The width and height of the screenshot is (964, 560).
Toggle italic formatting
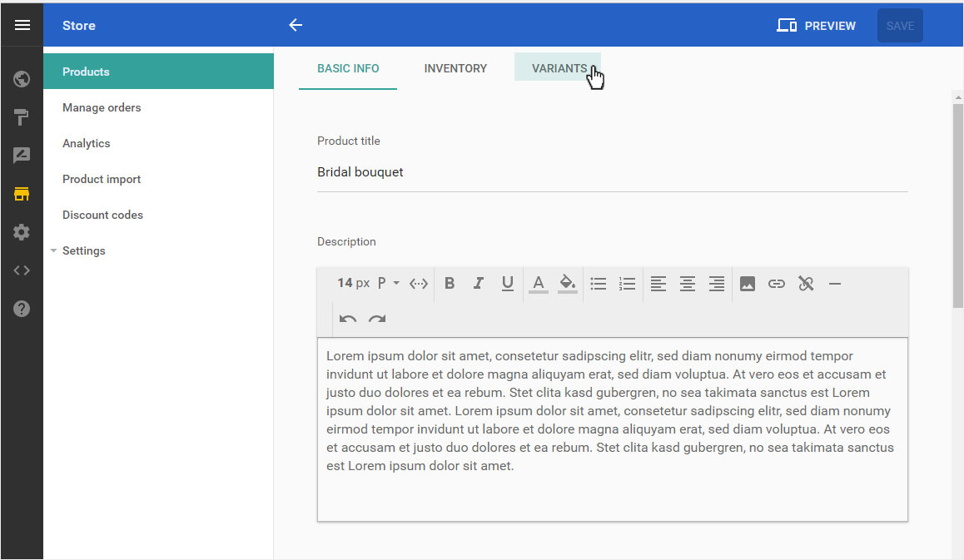(479, 284)
